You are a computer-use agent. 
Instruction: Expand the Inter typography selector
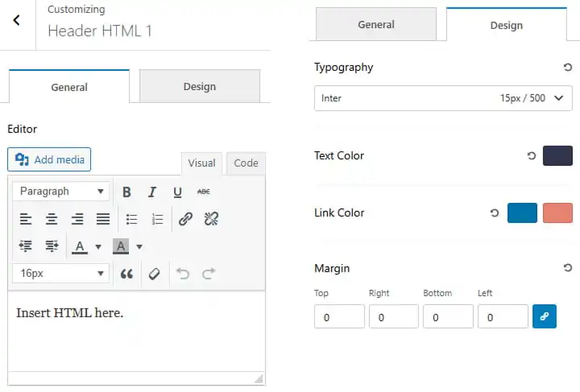click(443, 98)
